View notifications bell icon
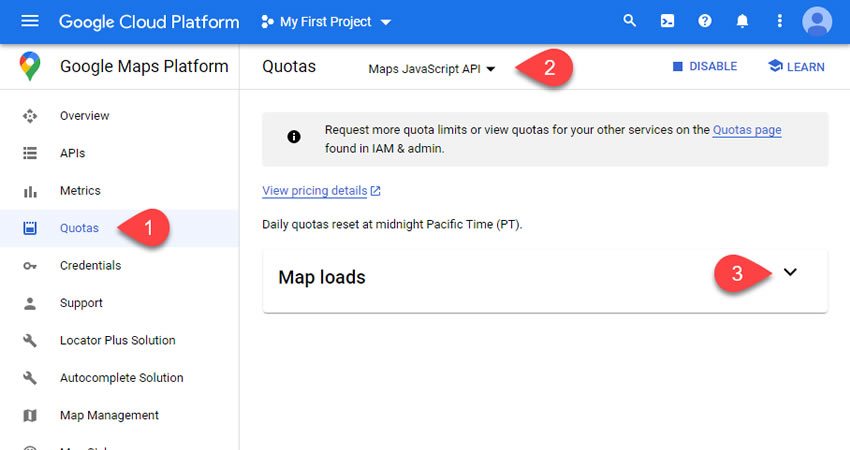 point(743,21)
